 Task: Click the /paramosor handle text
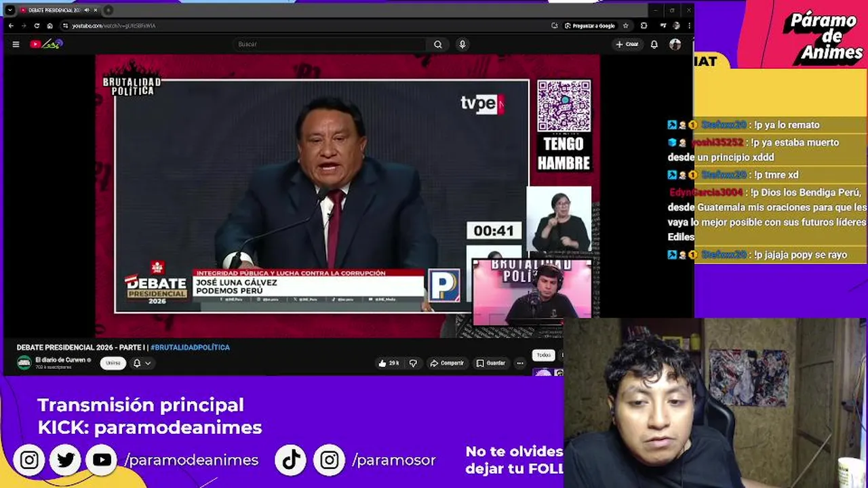click(394, 460)
